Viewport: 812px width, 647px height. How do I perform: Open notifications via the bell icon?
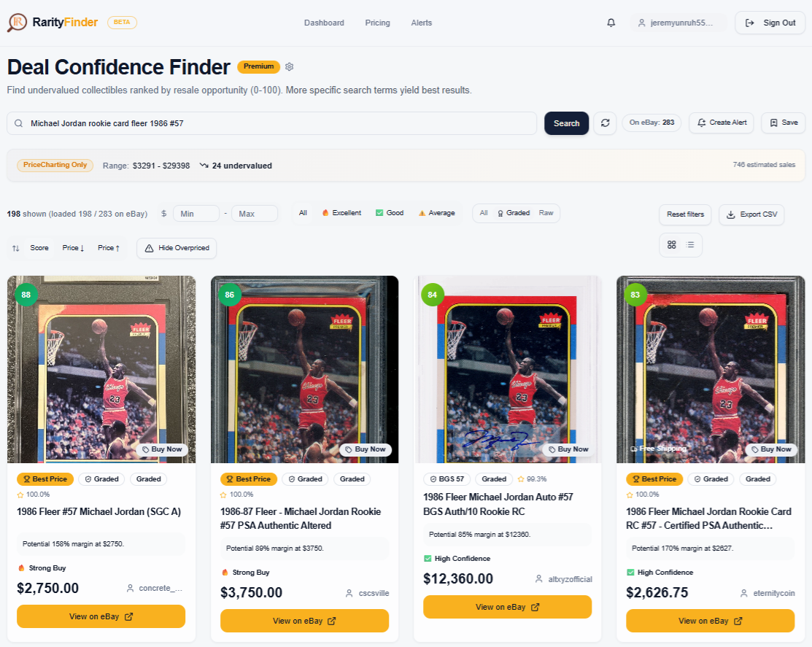click(x=611, y=23)
